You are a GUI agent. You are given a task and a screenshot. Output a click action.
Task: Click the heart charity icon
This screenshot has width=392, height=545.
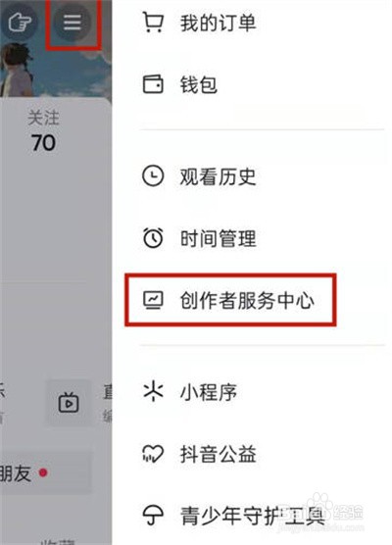(153, 454)
